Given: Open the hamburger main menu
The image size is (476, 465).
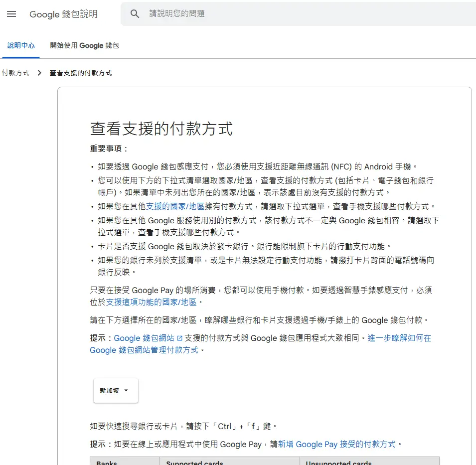Looking at the screenshot, I should coord(11,14).
